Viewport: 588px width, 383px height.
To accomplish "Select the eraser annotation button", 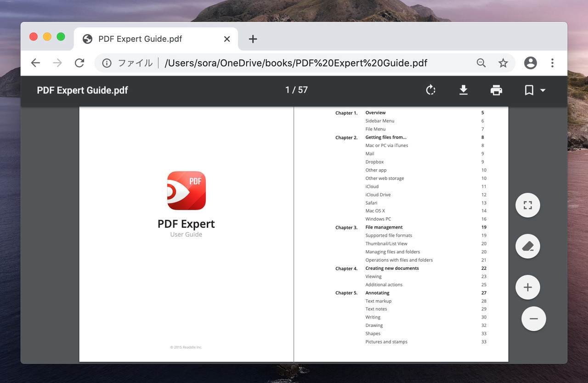I will (528, 246).
